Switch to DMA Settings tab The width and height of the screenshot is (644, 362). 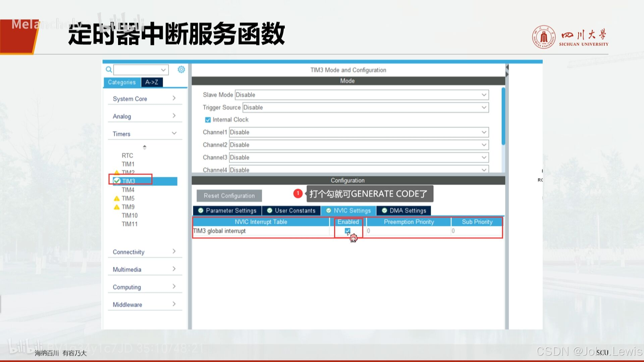(x=404, y=210)
